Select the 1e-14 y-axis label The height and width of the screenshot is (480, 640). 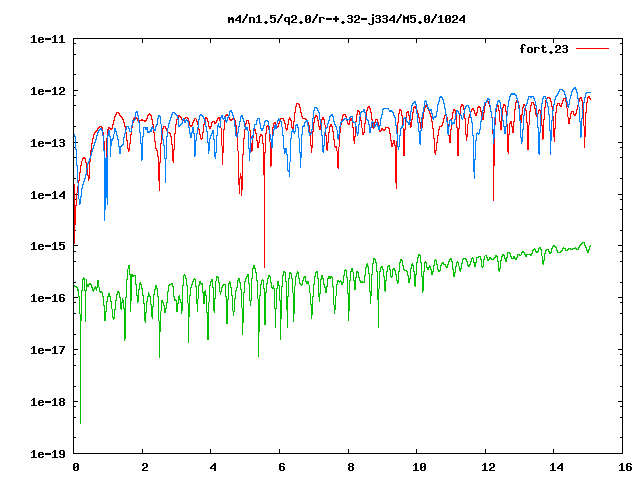pyautogui.click(x=48, y=195)
